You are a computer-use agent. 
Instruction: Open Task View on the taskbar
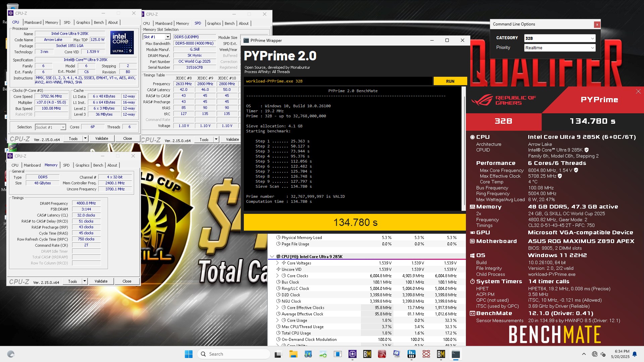(278, 354)
